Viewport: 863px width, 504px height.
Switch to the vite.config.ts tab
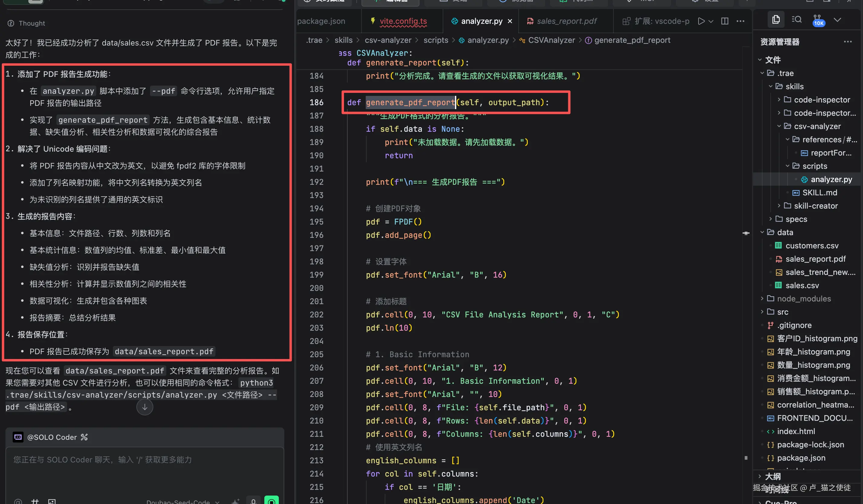(403, 21)
